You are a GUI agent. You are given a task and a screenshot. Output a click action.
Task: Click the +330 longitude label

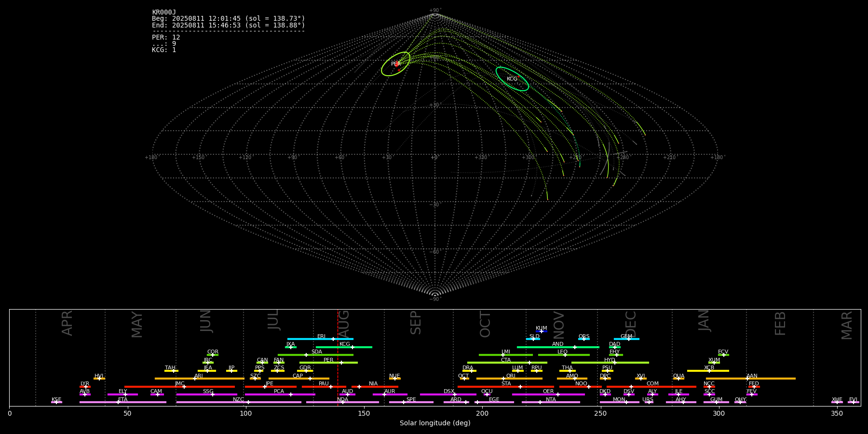(x=481, y=158)
